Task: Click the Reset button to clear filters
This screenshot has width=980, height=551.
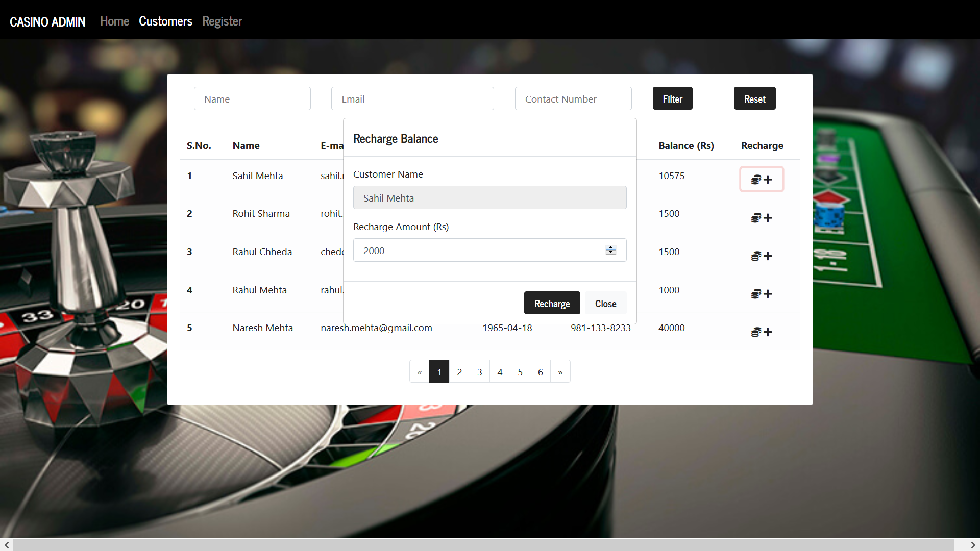Action: coord(754,99)
